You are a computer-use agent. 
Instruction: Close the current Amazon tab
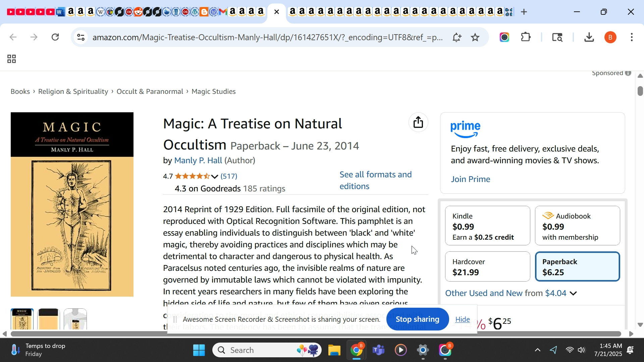(277, 12)
